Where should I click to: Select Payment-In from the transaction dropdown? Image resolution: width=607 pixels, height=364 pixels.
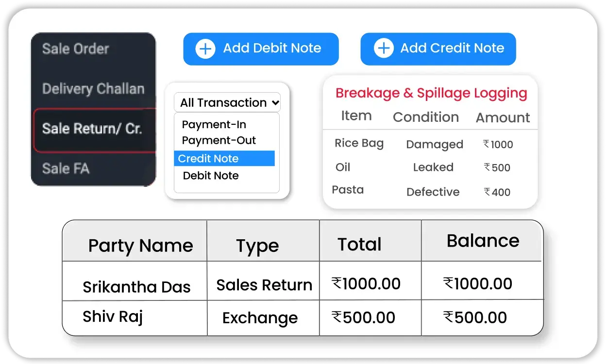[x=214, y=124]
